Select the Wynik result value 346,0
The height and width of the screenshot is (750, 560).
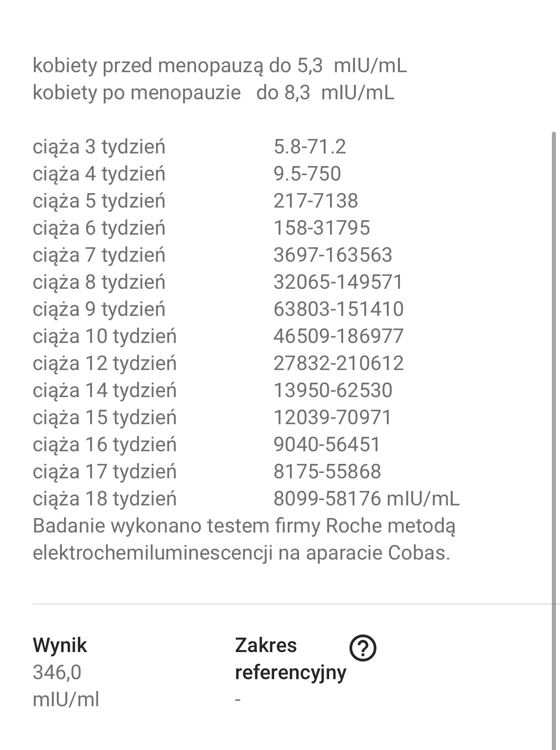(x=57, y=672)
